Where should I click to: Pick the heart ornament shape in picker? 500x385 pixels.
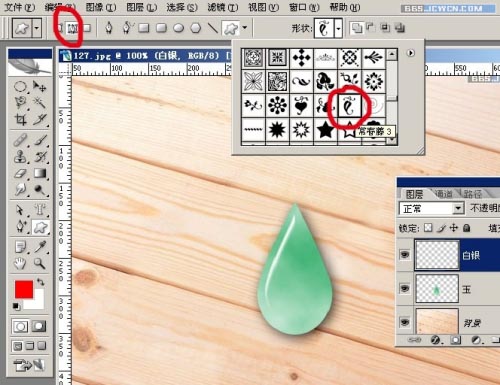[x=301, y=106]
